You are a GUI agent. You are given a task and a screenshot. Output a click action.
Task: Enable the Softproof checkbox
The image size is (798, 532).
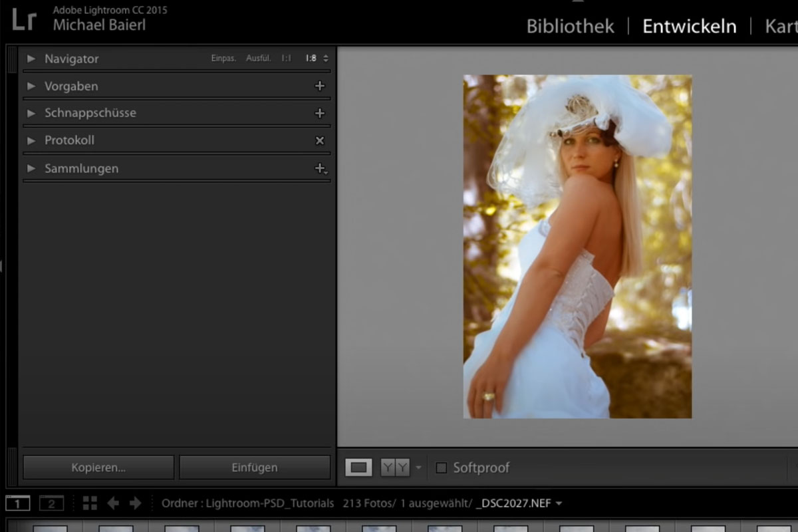click(x=441, y=467)
